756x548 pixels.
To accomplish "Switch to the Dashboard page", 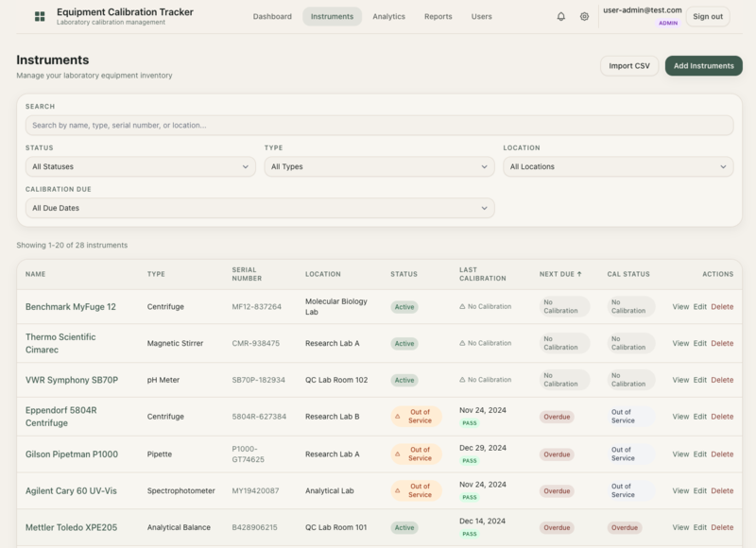I will pyautogui.click(x=273, y=16).
